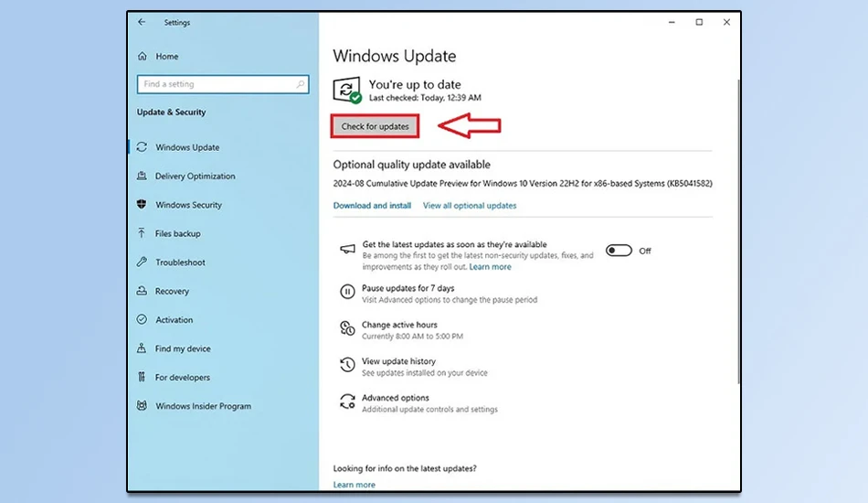The width and height of the screenshot is (868, 503).
Task: Click the clock icon for active hours
Action: click(347, 328)
